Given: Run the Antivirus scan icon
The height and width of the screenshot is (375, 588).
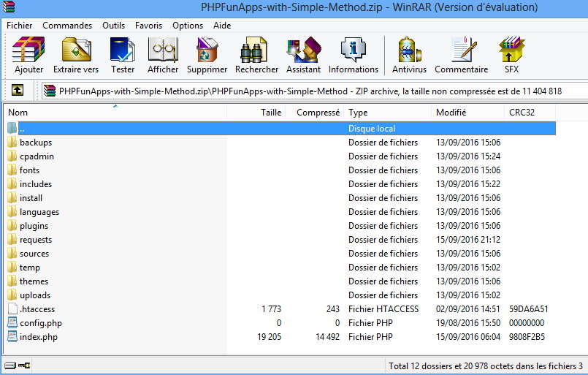Looking at the screenshot, I should 409,49.
